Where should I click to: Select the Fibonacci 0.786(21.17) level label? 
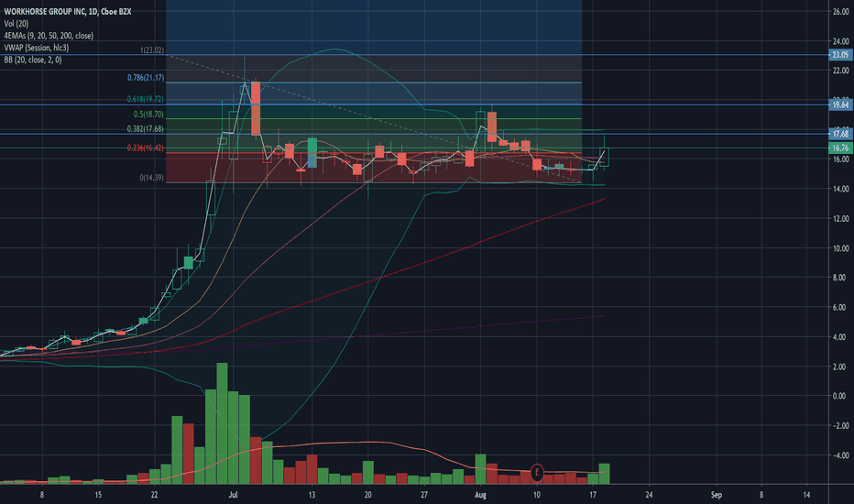coord(146,77)
